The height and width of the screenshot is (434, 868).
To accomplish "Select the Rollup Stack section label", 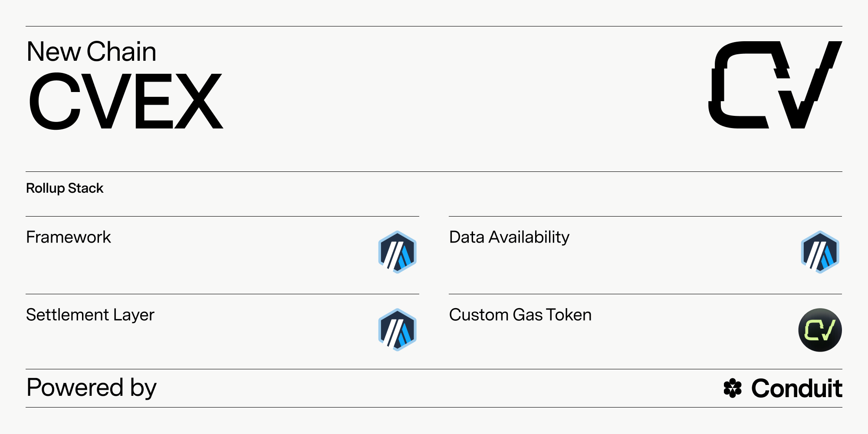I will click(65, 188).
